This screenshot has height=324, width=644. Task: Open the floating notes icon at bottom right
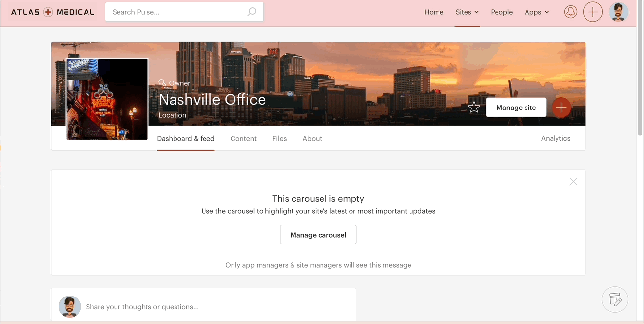click(x=615, y=299)
